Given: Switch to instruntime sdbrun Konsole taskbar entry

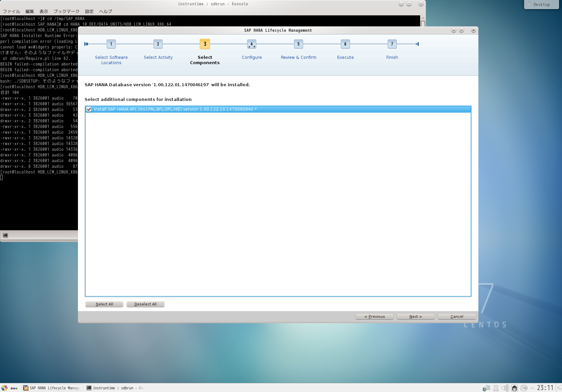Looking at the screenshot, I should (x=115, y=388).
